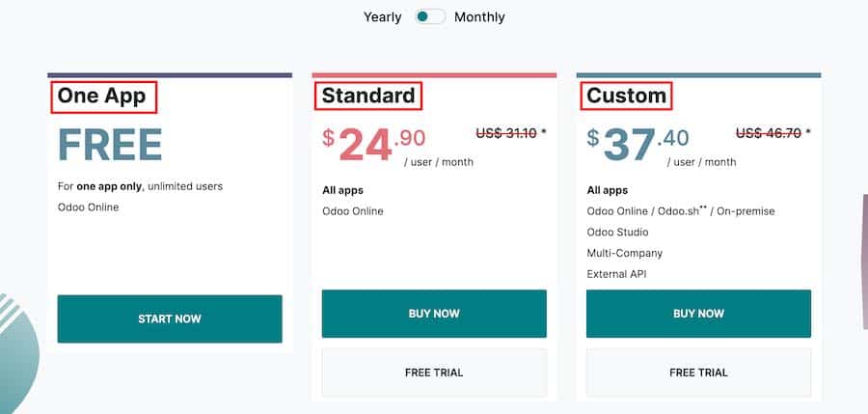
Task: Click the Standard plan heading
Action: (x=369, y=96)
